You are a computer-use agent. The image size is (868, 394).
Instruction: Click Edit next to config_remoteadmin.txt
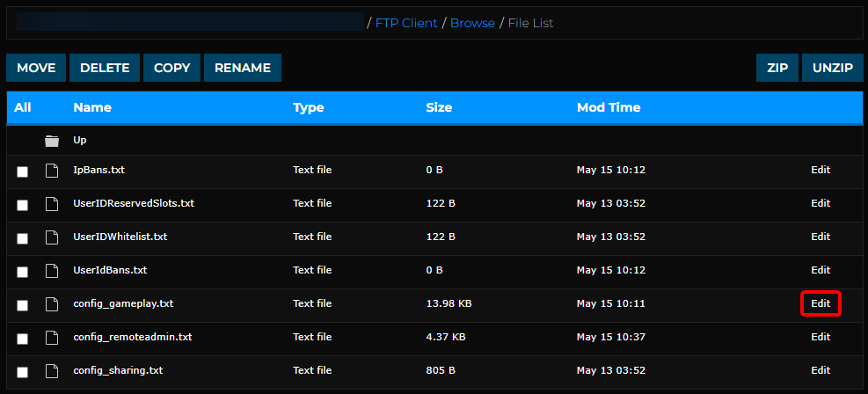(x=821, y=337)
